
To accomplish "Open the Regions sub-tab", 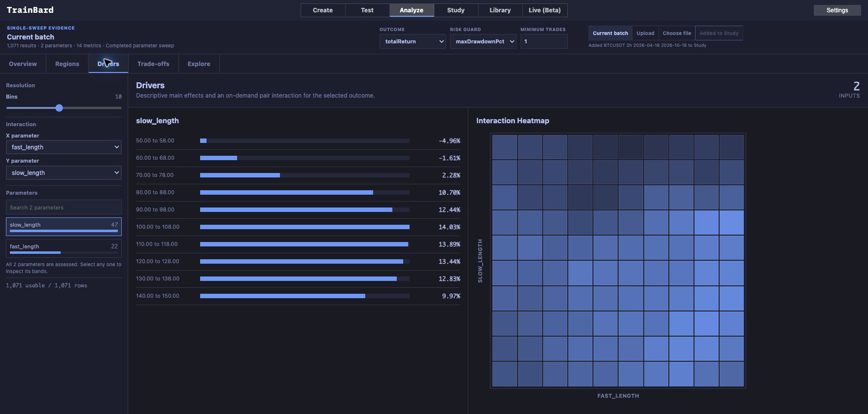I will [x=67, y=64].
